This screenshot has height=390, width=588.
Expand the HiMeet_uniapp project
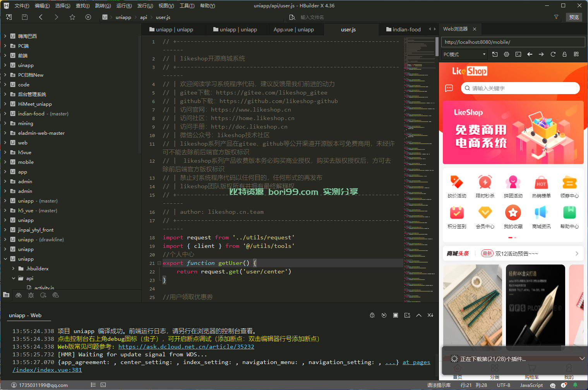pos(5,104)
